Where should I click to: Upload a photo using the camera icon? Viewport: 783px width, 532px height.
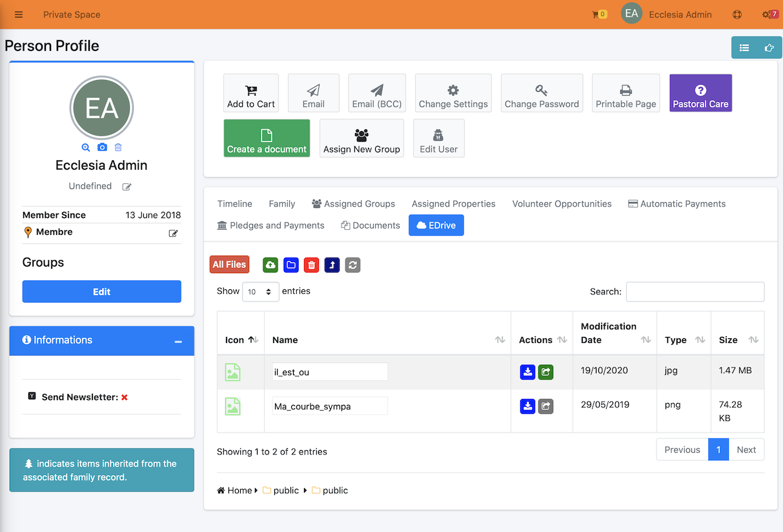pos(102,147)
